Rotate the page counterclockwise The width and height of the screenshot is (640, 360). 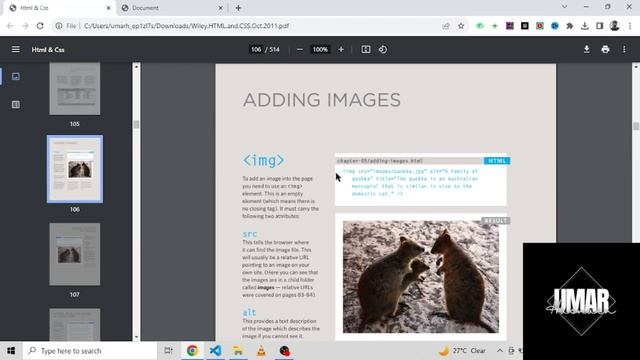click(382, 49)
